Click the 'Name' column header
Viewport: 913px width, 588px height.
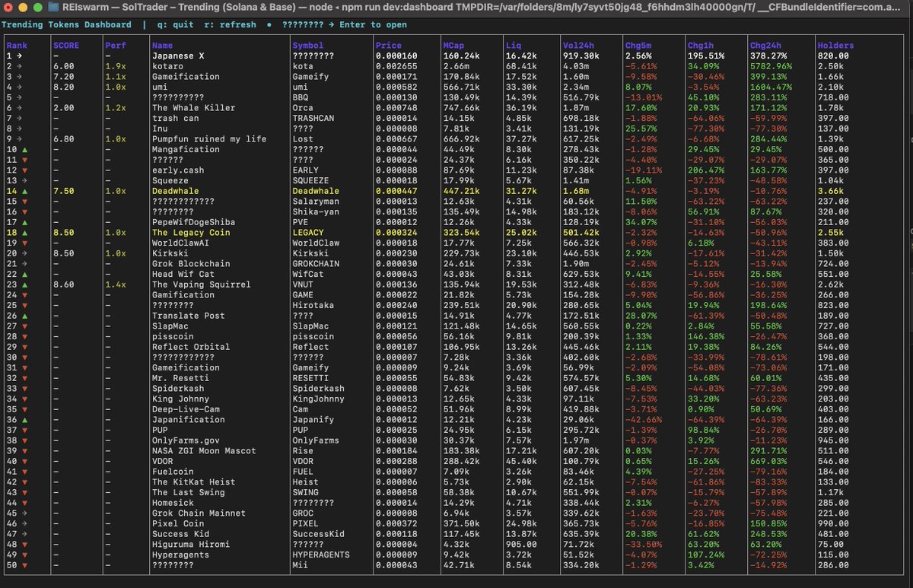[162, 46]
